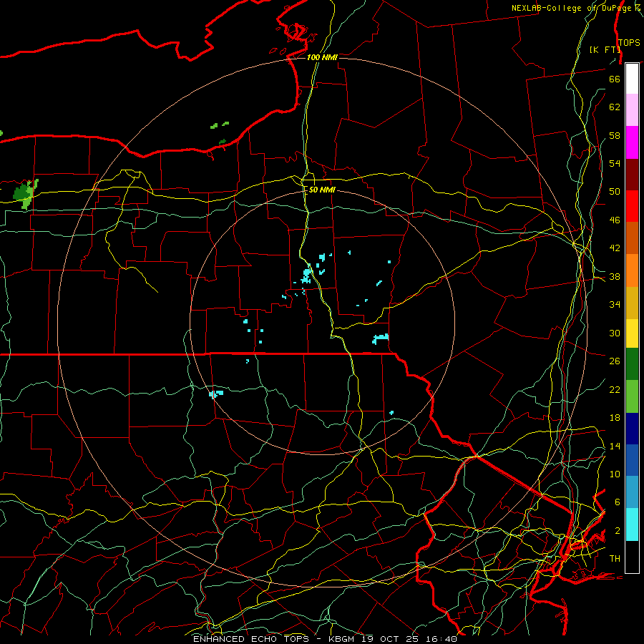644x644 pixels.
Task: Click the '2' legend scale value
Action: (x=618, y=530)
